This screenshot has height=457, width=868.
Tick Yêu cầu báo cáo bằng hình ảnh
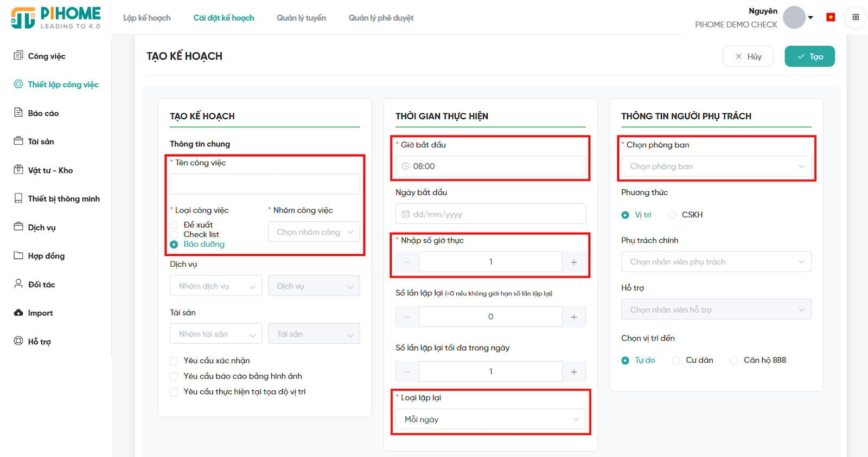pyautogui.click(x=174, y=376)
